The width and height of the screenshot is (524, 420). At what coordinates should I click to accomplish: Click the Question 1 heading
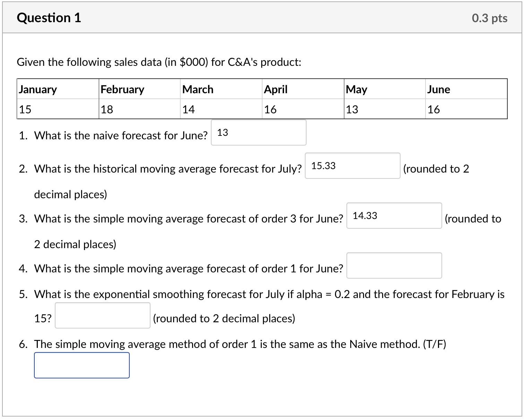tap(49, 18)
